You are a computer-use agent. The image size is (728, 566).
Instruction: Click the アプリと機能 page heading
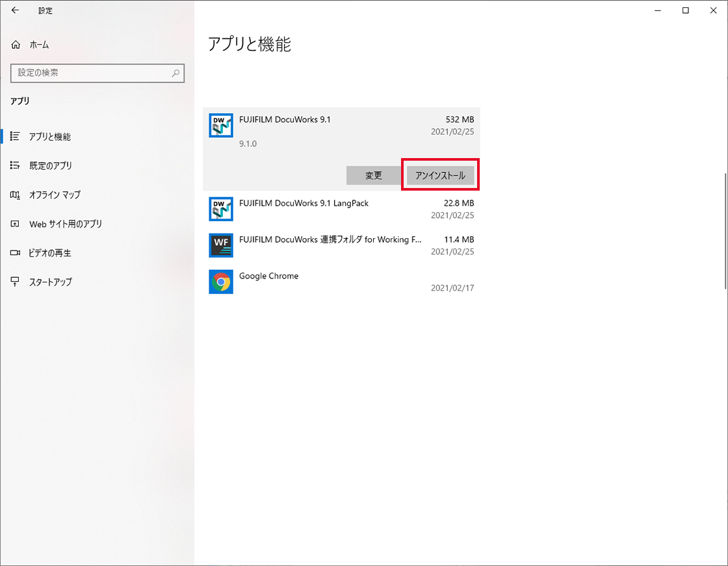pos(250,44)
